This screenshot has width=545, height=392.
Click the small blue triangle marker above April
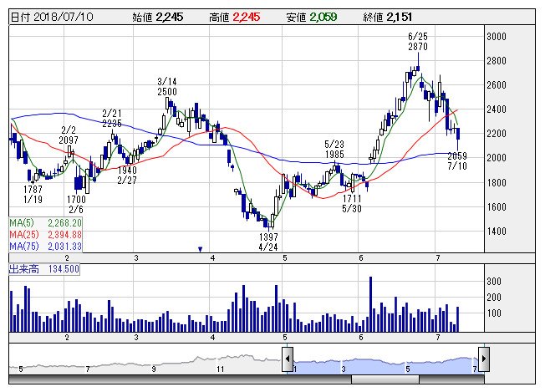coord(200,249)
